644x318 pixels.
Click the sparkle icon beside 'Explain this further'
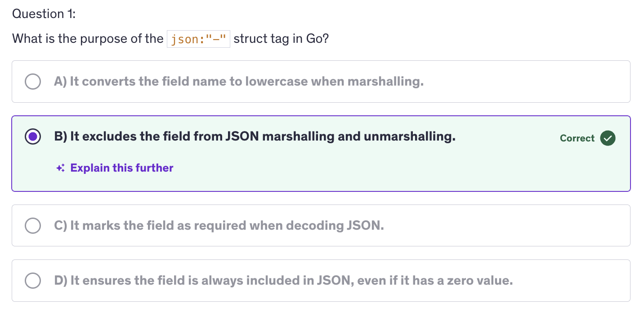point(61,168)
